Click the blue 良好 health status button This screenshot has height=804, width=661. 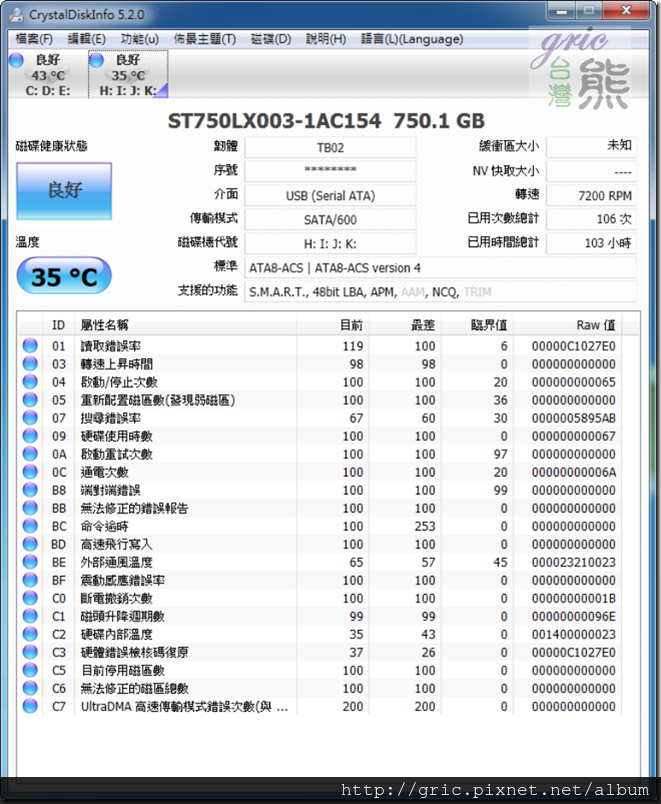[64, 191]
